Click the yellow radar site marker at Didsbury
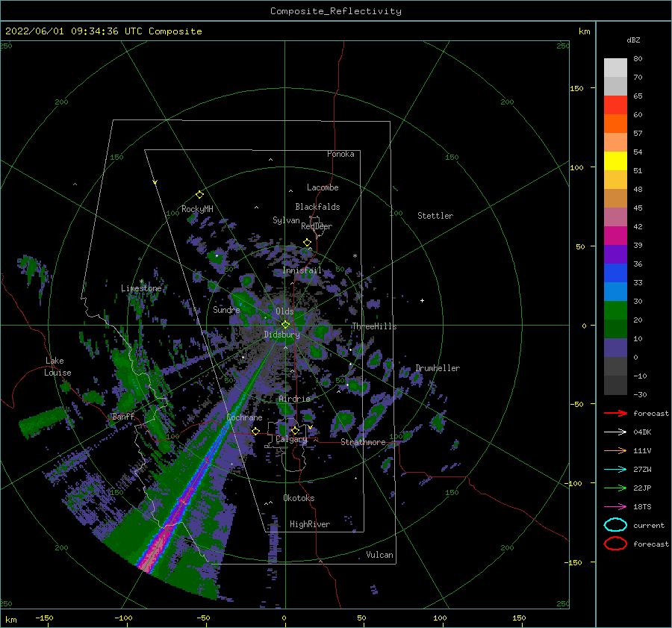Screen dimensions: 672x628 285,325
